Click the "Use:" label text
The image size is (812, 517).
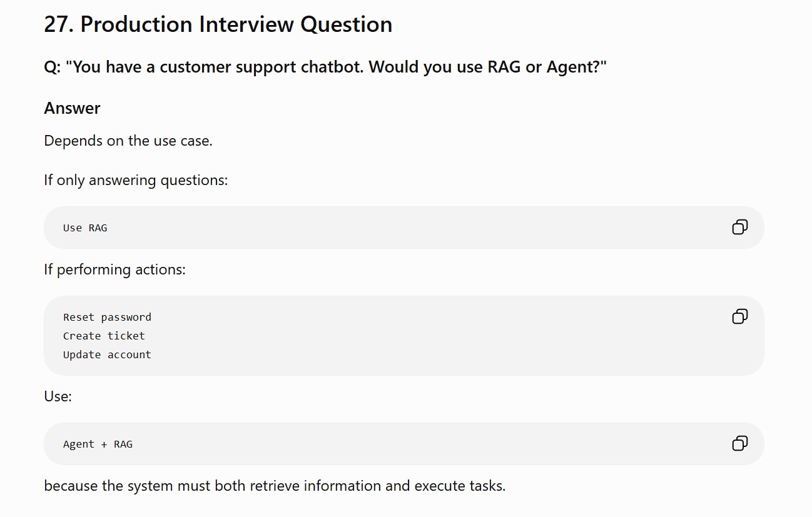[x=58, y=396]
